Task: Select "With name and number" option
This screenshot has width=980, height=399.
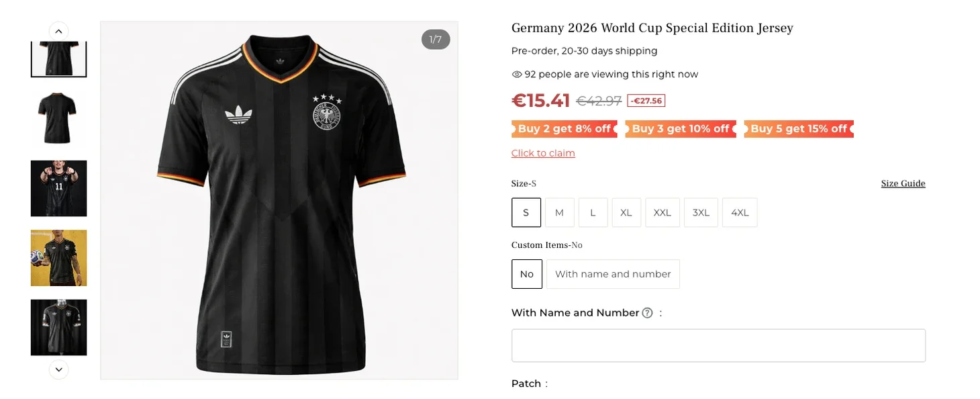Action: click(x=613, y=274)
